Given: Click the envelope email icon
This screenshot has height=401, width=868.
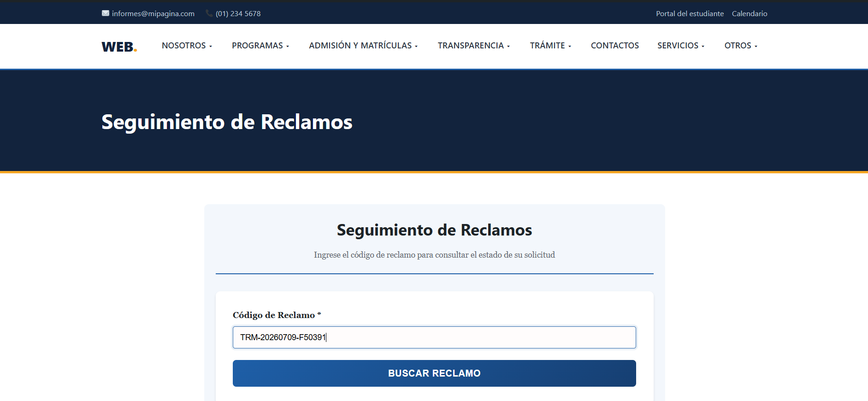Looking at the screenshot, I should (106, 13).
